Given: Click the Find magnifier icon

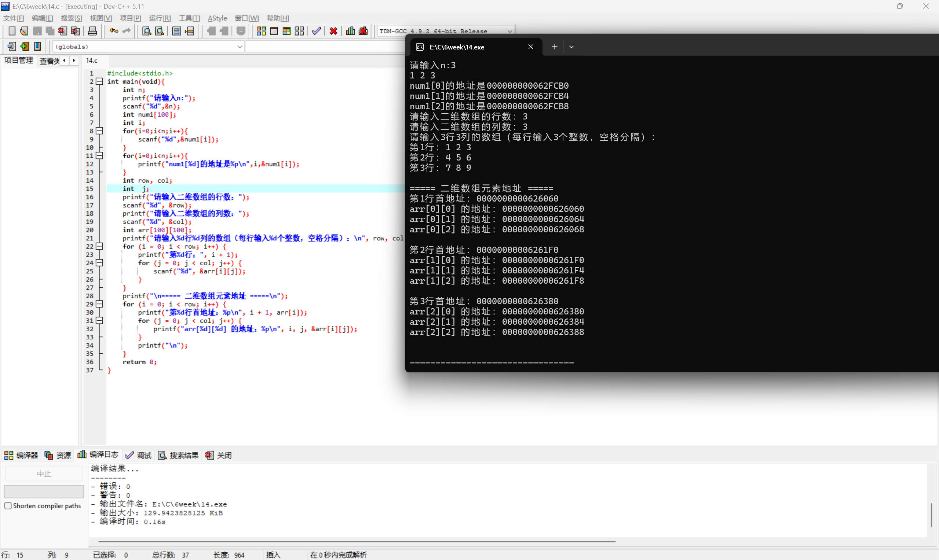Looking at the screenshot, I should [x=146, y=31].
